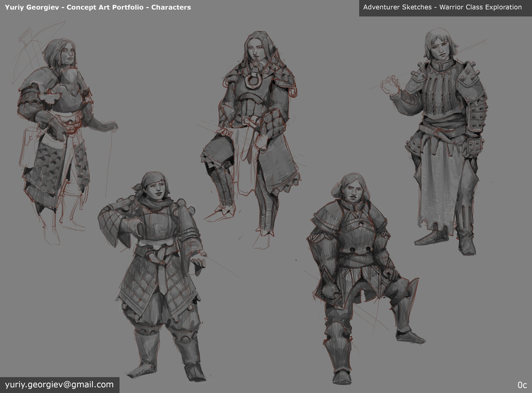This screenshot has height=393, width=532.
Task: Click the '0c' page code text
Action: pos(522,385)
